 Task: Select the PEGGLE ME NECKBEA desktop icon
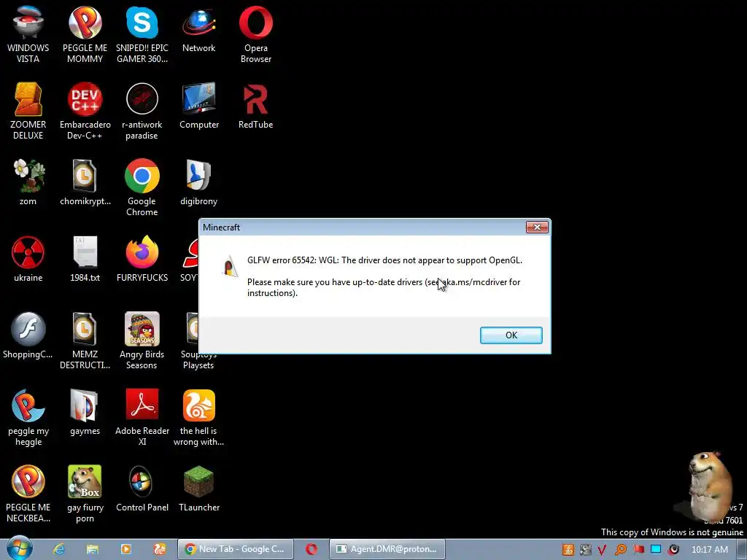click(28, 494)
